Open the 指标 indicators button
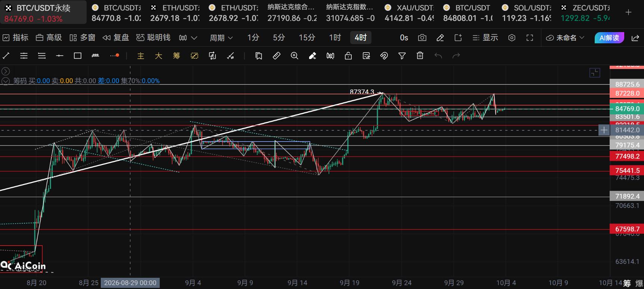 (x=15, y=38)
